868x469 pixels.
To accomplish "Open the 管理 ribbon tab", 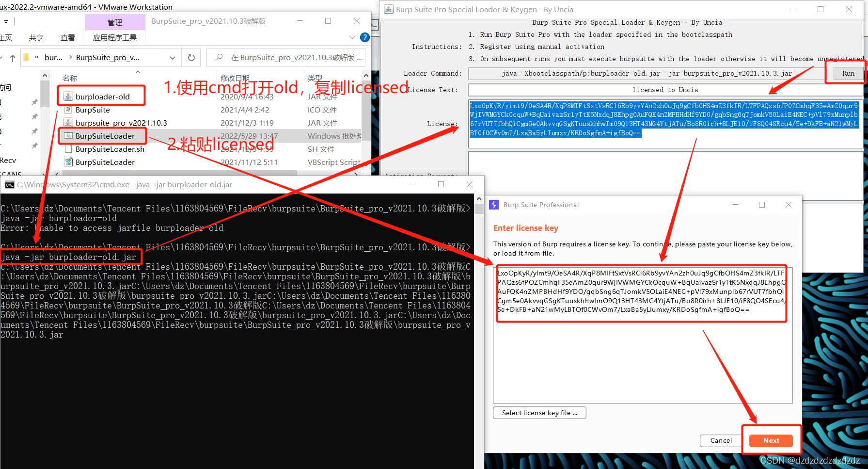I will (x=115, y=22).
